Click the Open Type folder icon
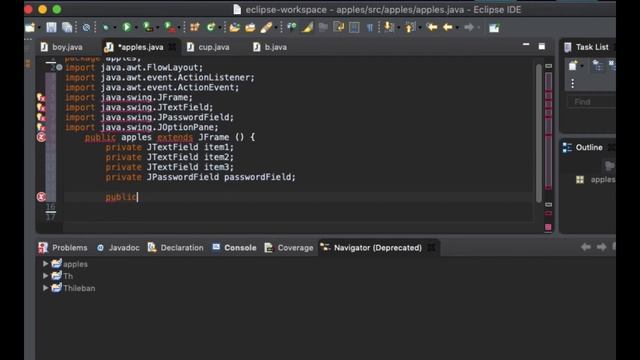 [234, 27]
